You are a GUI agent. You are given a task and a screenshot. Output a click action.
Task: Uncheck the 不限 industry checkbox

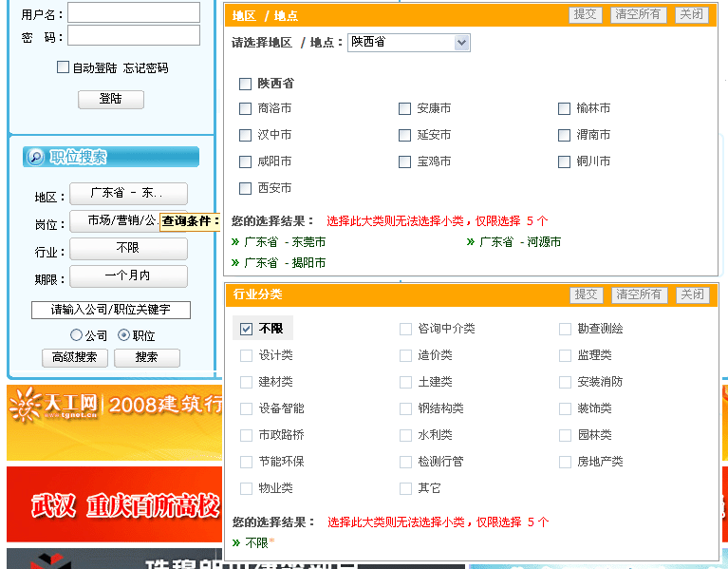point(246,329)
